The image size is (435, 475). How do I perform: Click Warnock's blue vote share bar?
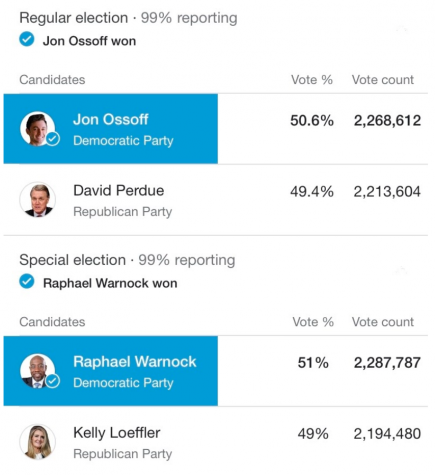111,371
